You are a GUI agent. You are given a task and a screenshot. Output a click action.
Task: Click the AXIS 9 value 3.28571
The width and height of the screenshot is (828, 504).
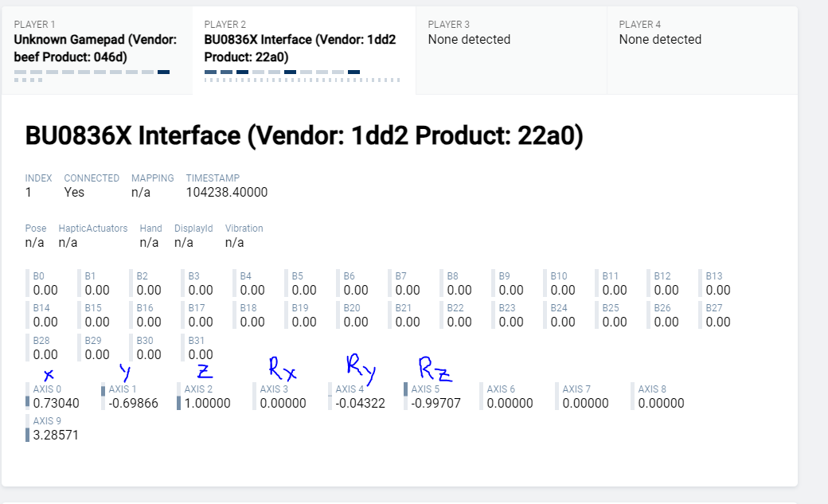click(56, 435)
